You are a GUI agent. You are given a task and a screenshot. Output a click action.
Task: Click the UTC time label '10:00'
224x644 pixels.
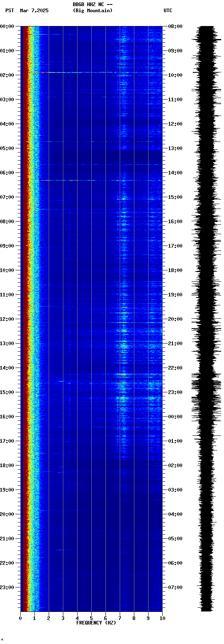[x=175, y=75]
